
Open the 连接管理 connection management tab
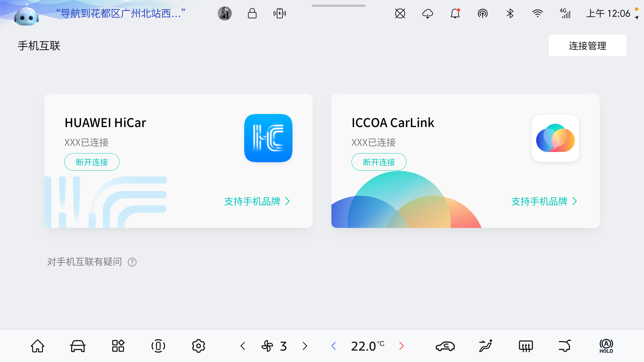click(587, 46)
